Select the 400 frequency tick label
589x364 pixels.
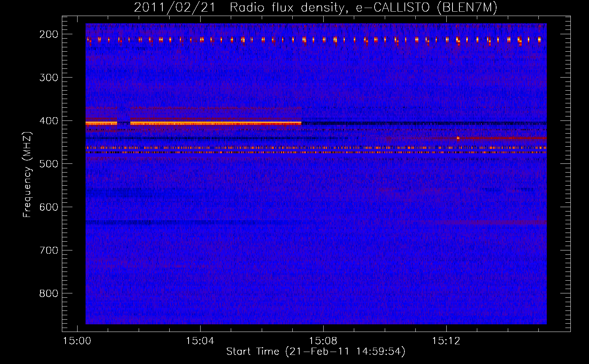[49, 121]
